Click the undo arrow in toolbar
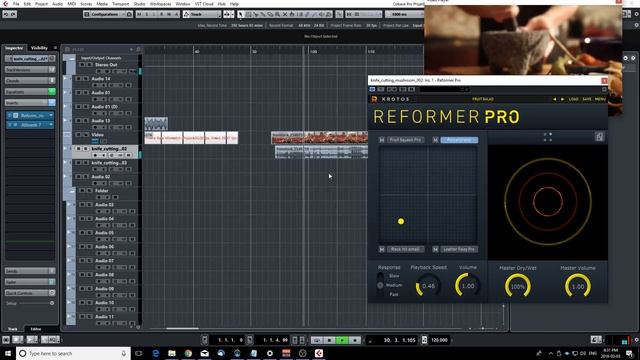This screenshot has height=360, width=640. pos(7,14)
